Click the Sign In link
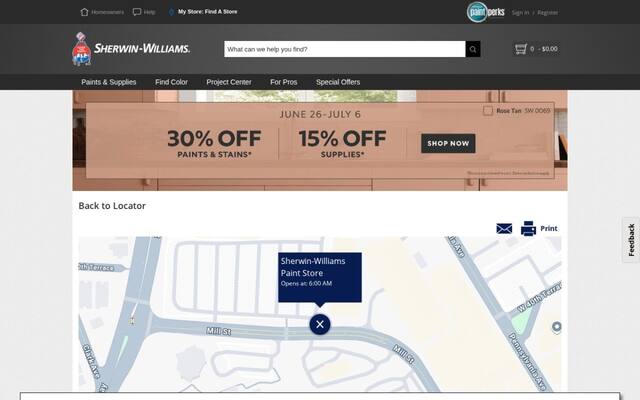The width and height of the screenshot is (640, 400). (520, 13)
